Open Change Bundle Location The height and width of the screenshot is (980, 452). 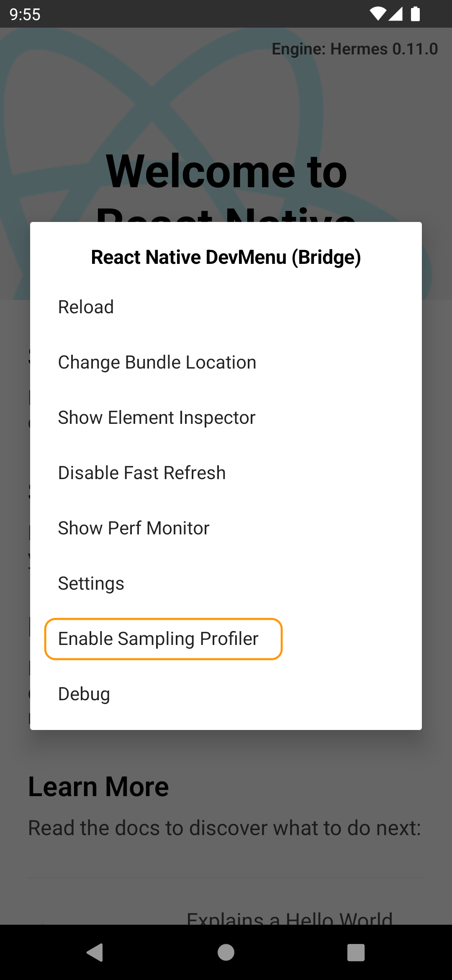(157, 361)
